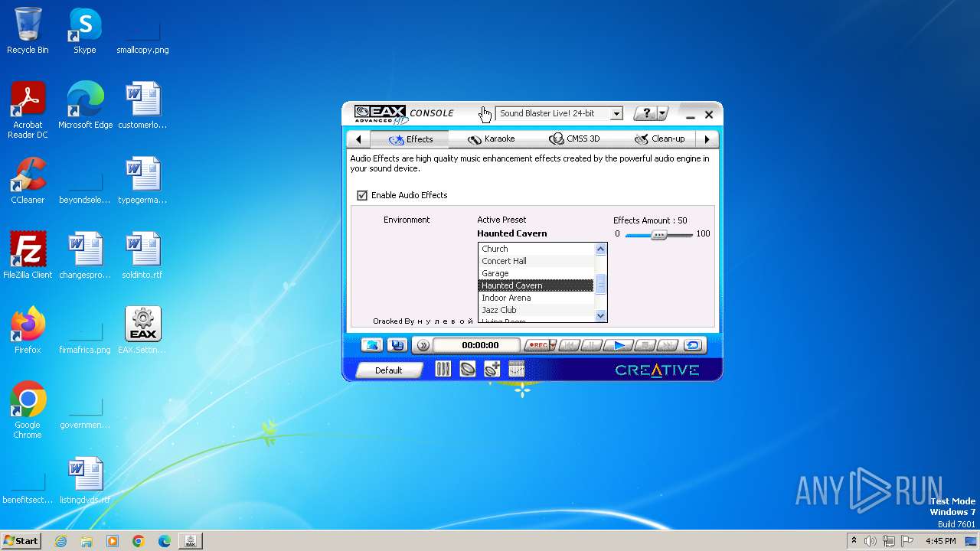This screenshot has width=980, height=551.
Task: Select the listingdvds.rtf document icon
Action: coord(85,480)
